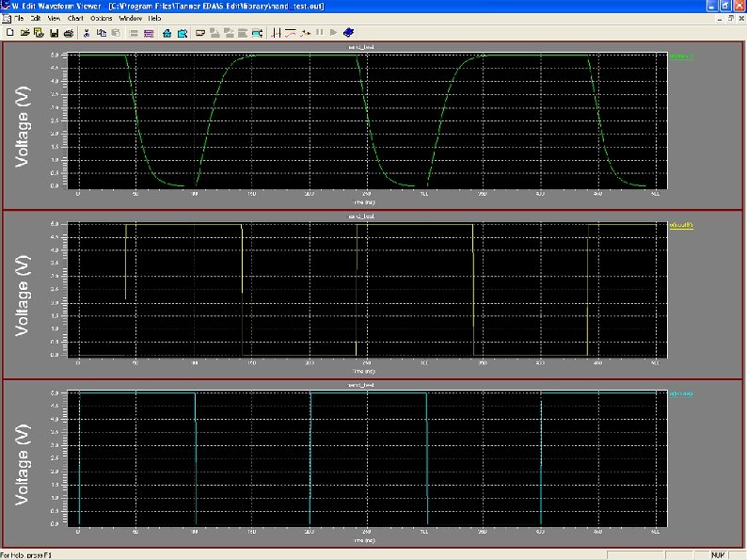Click the home-shaped view icon in the toolbar
Image resolution: width=747 pixels, height=560 pixels.
(x=167, y=32)
